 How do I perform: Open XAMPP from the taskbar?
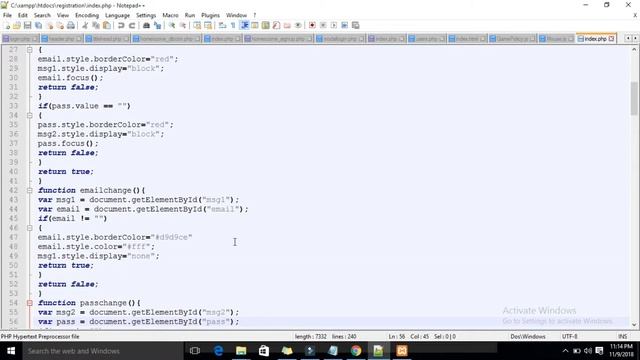(402, 351)
